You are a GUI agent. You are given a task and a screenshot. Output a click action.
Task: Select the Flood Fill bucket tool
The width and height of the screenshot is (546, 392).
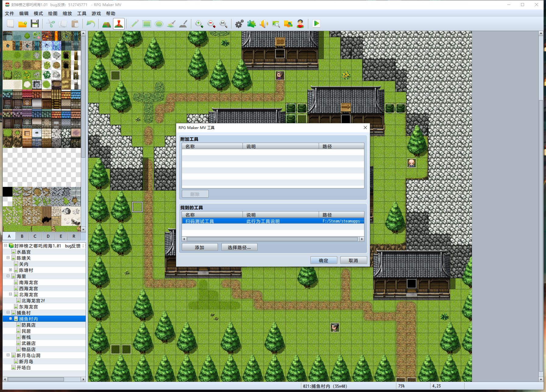click(x=171, y=24)
